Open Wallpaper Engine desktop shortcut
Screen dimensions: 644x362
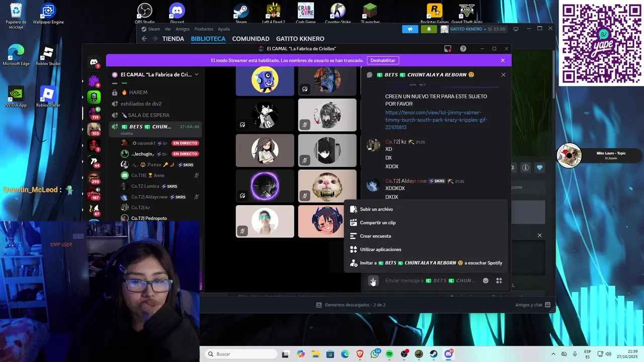(48, 14)
